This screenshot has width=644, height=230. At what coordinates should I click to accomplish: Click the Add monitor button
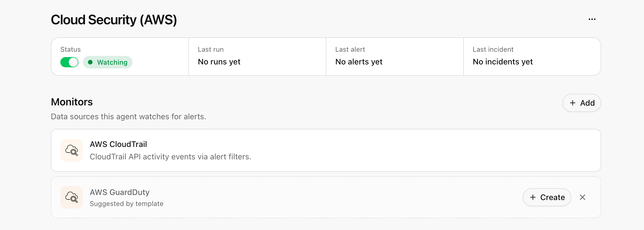pos(582,103)
